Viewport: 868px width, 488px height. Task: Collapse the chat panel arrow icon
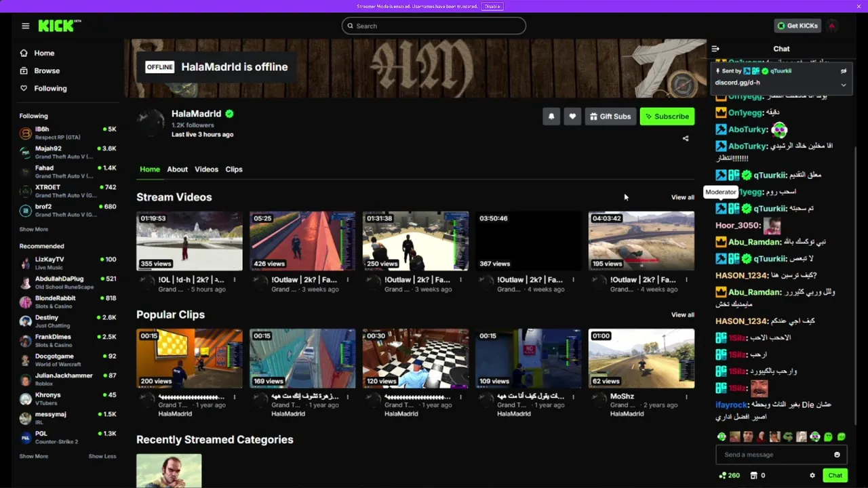point(715,49)
